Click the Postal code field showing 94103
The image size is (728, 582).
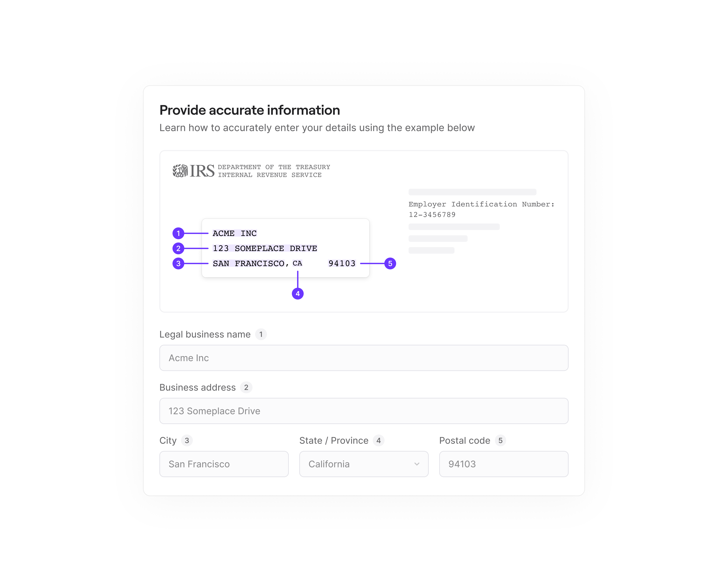click(503, 464)
